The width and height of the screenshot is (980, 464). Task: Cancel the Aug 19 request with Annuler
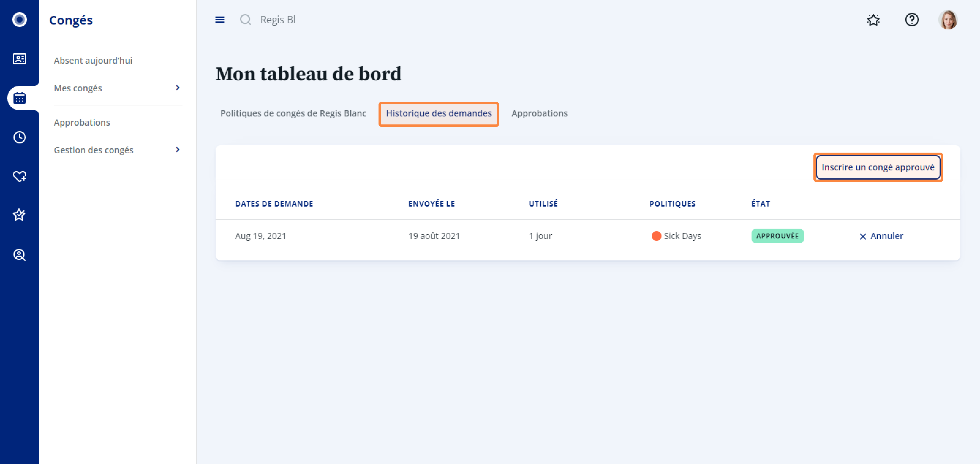pyautogui.click(x=881, y=236)
